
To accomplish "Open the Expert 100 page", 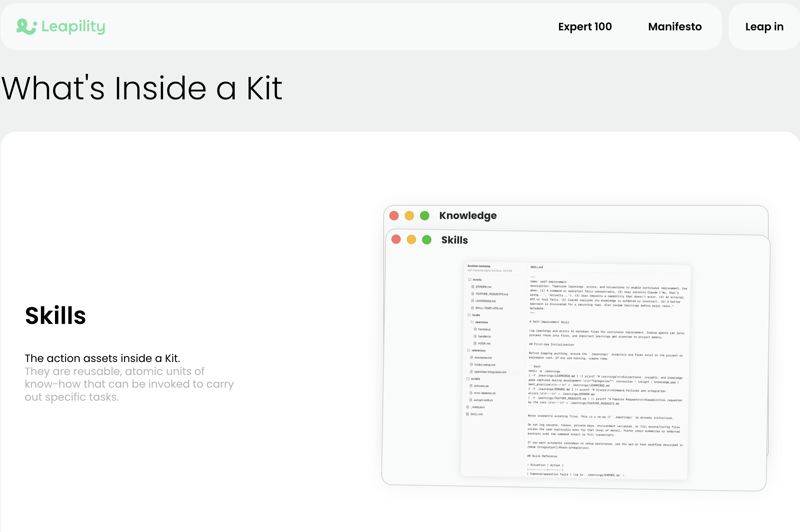I will 585,26.
